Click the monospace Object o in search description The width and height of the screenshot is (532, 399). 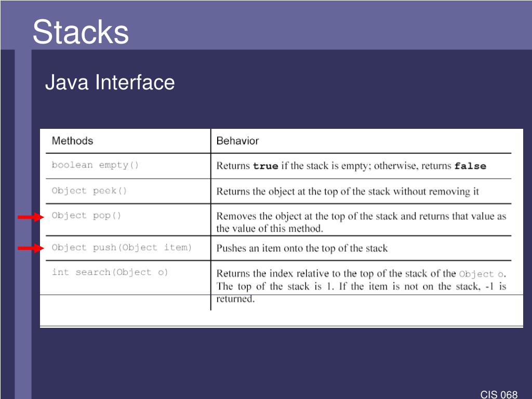482,274
